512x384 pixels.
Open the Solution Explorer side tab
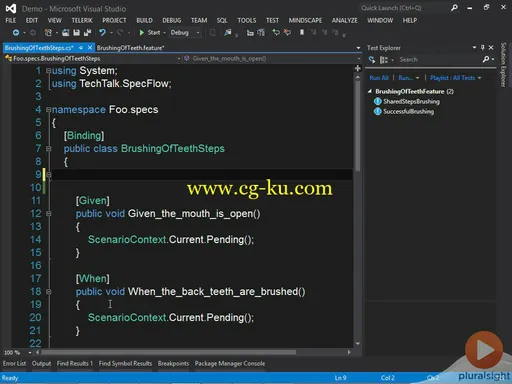click(x=503, y=65)
